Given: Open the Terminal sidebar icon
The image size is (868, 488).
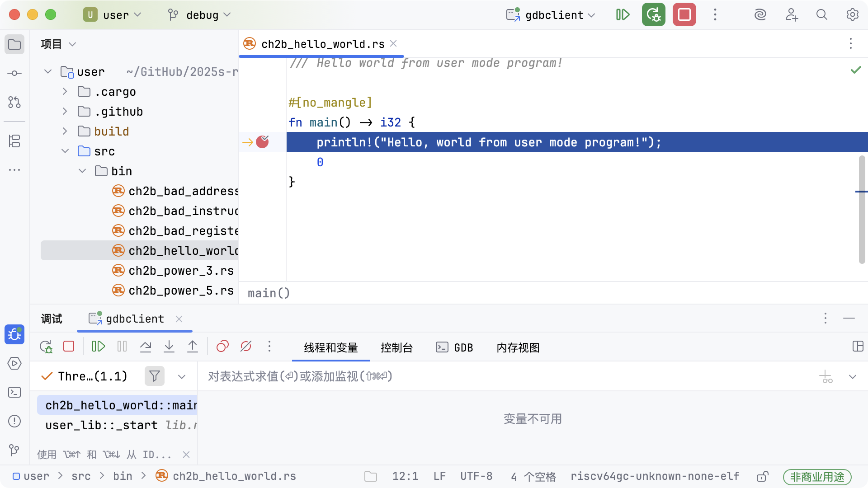Looking at the screenshot, I should (x=14, y=392).
